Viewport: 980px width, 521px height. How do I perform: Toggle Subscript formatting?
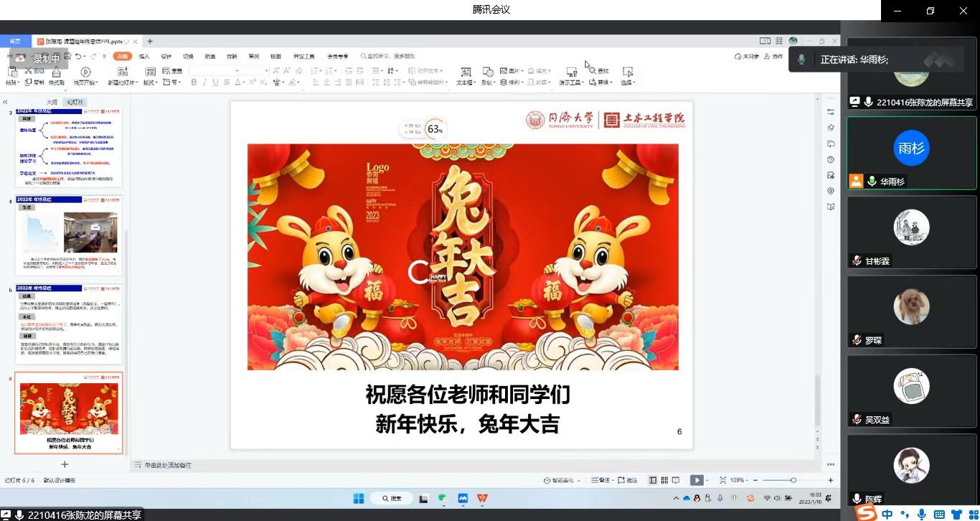tap(263, 83)
